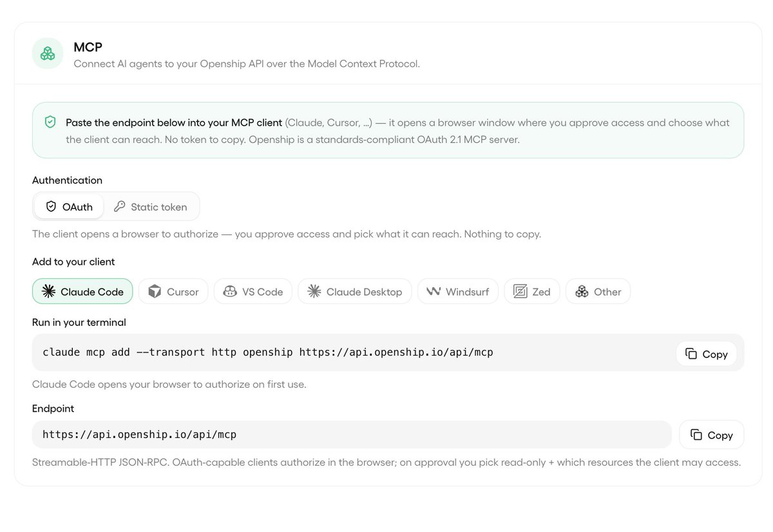The image size is (773, 532).
Task: Click 'Connect AI agents to your Openship API' subtitle
Action: (247, 64)
